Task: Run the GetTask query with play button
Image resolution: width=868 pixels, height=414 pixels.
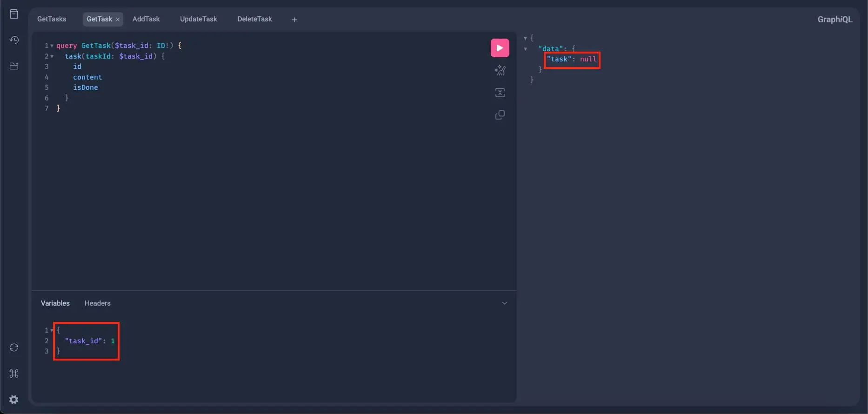Action: click(x=500, y=48)
